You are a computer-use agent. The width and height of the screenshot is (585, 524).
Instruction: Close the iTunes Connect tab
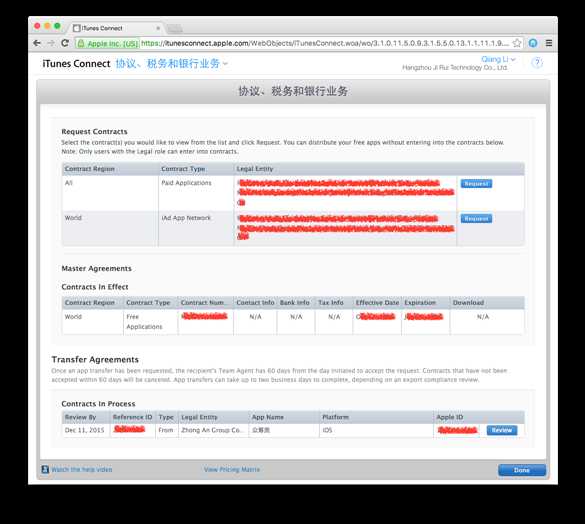point(158,28)
